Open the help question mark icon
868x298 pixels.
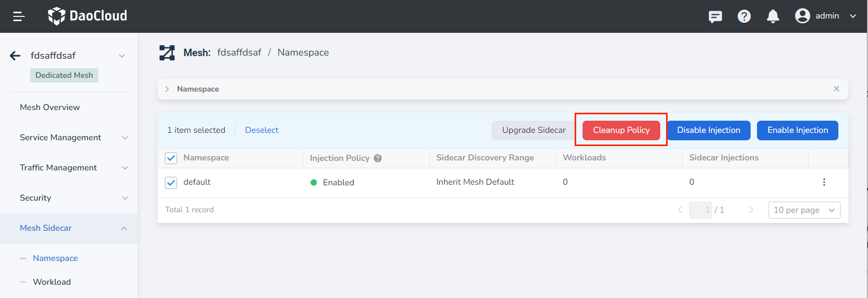click(744, 16)
